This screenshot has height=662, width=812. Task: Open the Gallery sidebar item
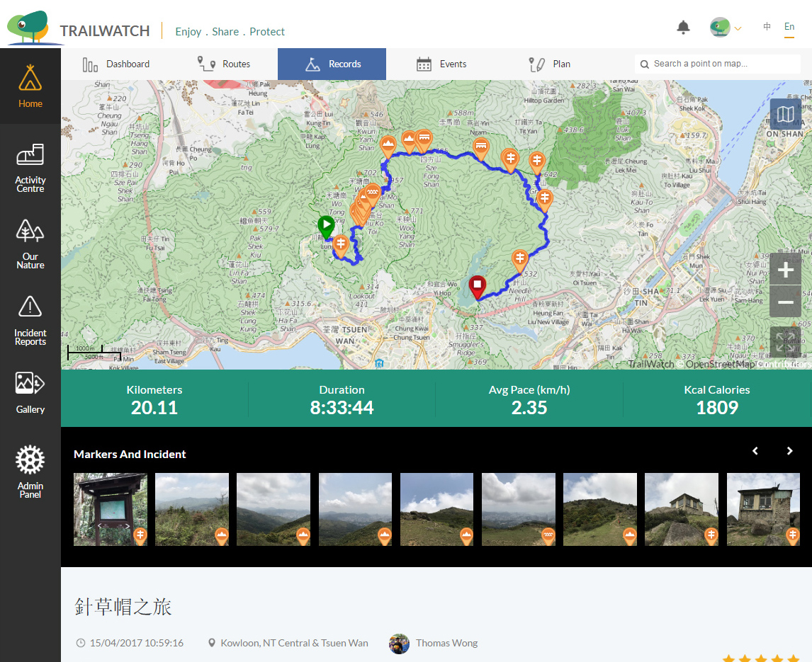[30, 392]
